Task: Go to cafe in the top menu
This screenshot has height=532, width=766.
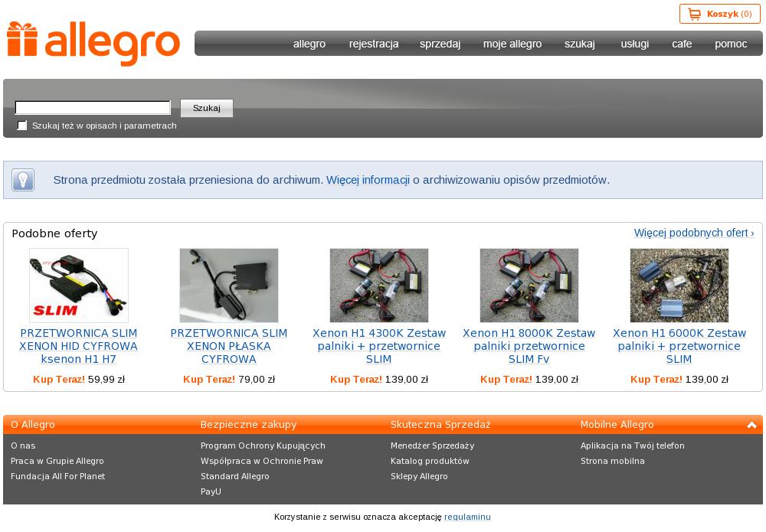Action: 682,44
